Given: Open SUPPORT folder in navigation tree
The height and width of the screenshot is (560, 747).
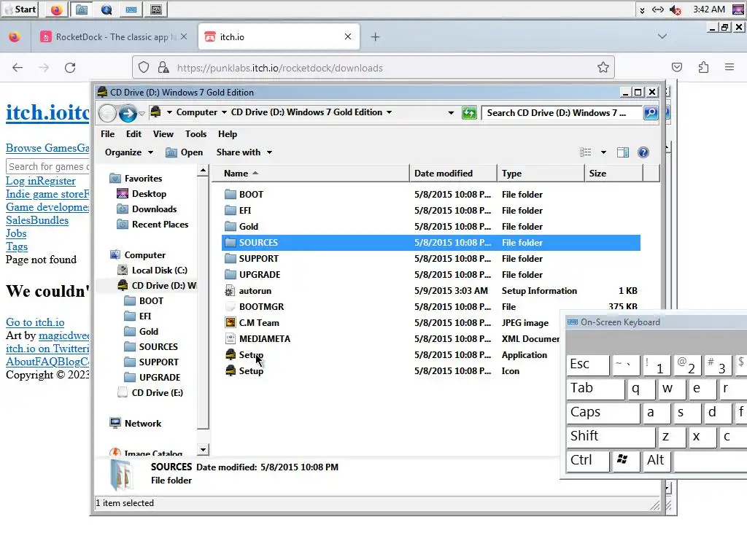Looking at the screenshot, I should point(158,362).
